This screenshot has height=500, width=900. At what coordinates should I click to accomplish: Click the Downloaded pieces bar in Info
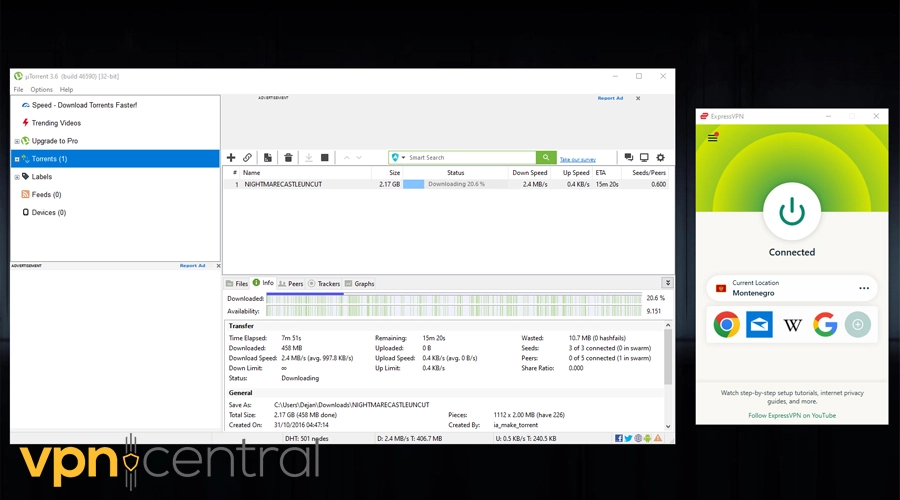(x=453, y=299)
